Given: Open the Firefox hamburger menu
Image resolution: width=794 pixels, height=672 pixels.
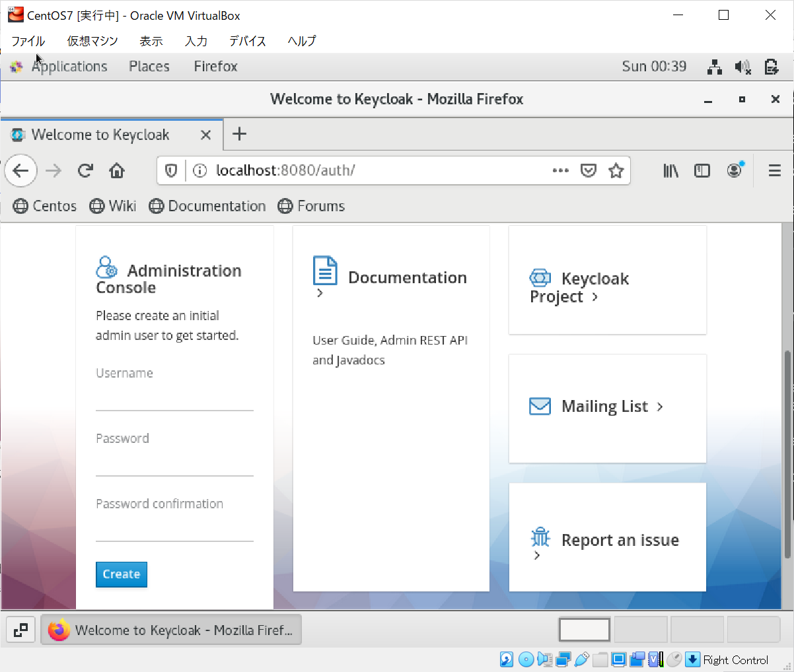Looking at the screenshot, I should tap(775, 171).
